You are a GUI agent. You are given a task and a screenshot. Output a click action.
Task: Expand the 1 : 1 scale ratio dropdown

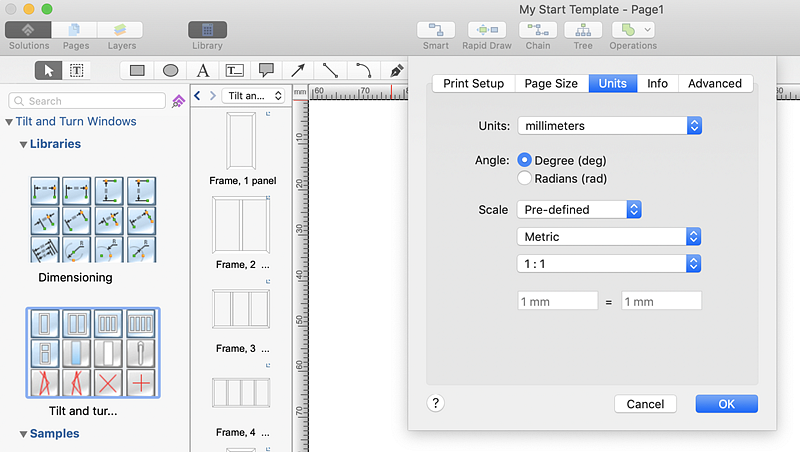(609, 264)
